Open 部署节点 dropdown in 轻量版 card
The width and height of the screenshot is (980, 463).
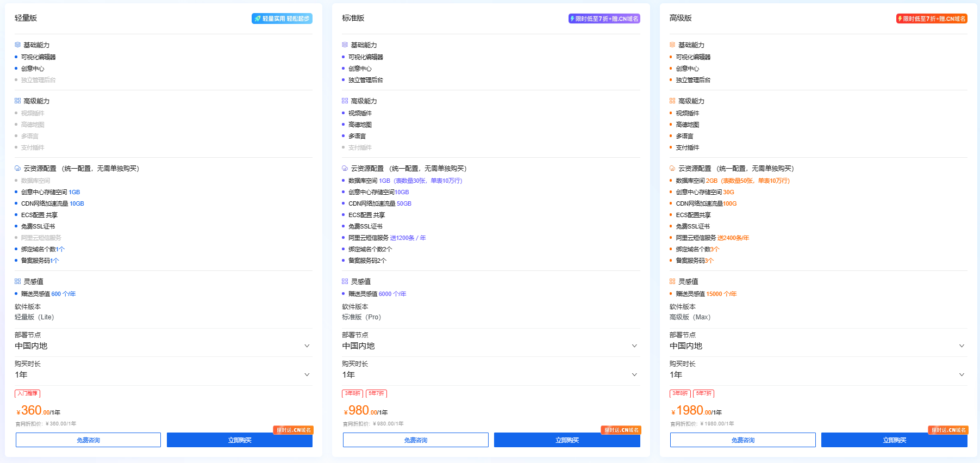click(163, 346)
